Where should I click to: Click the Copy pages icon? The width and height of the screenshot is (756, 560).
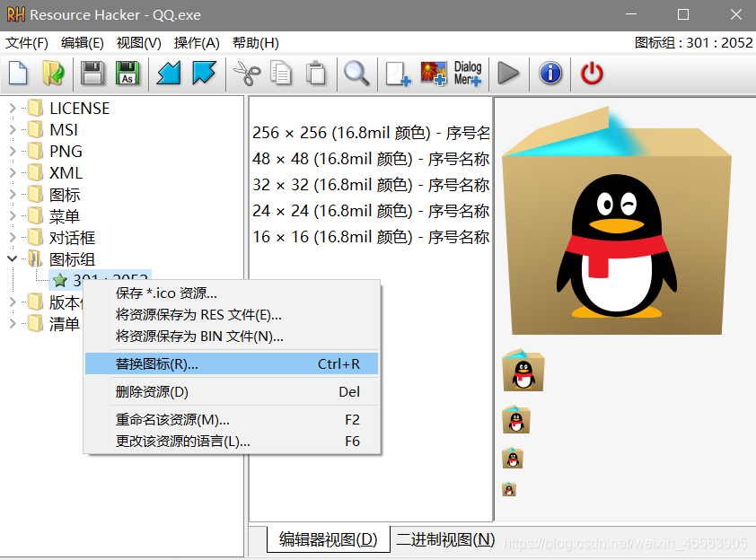(281, 74)
